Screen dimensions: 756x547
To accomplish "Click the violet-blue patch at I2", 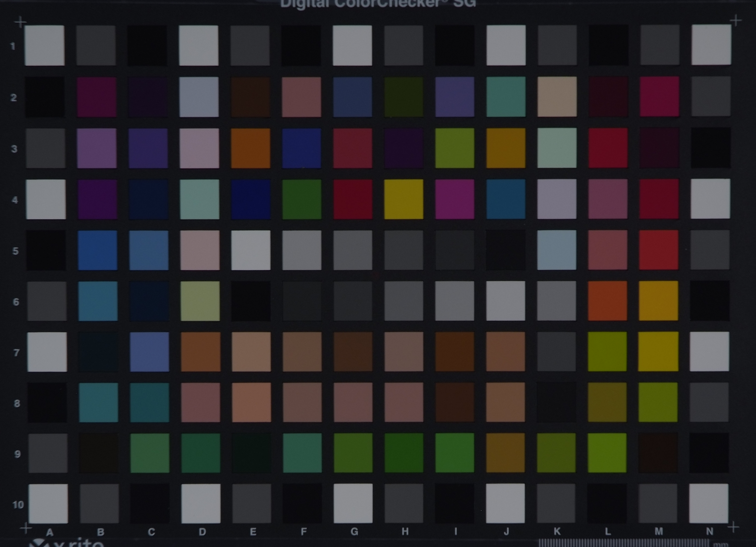I will click(x=455, y=97).
